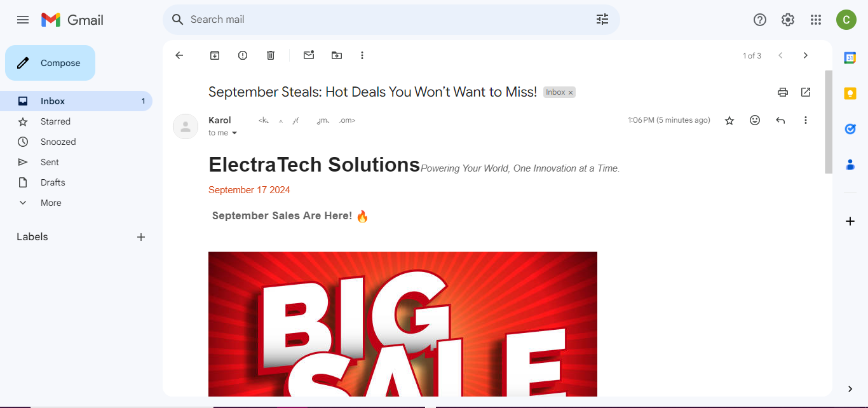The height and width of the screenshot is (408, 868).
Task: Switch to the Starred folder
Action: [x=55, y=121]
